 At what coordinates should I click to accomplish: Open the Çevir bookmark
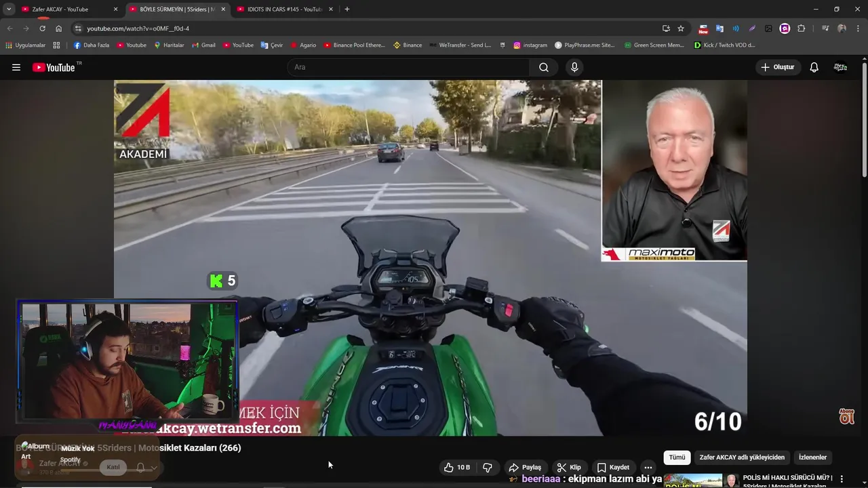[272, 45]
